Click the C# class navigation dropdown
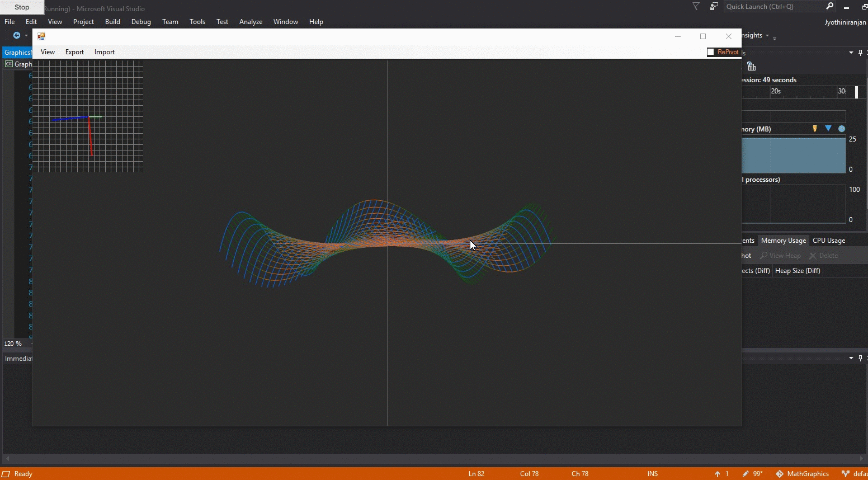 pyautogui.click(x=18, y=64)
